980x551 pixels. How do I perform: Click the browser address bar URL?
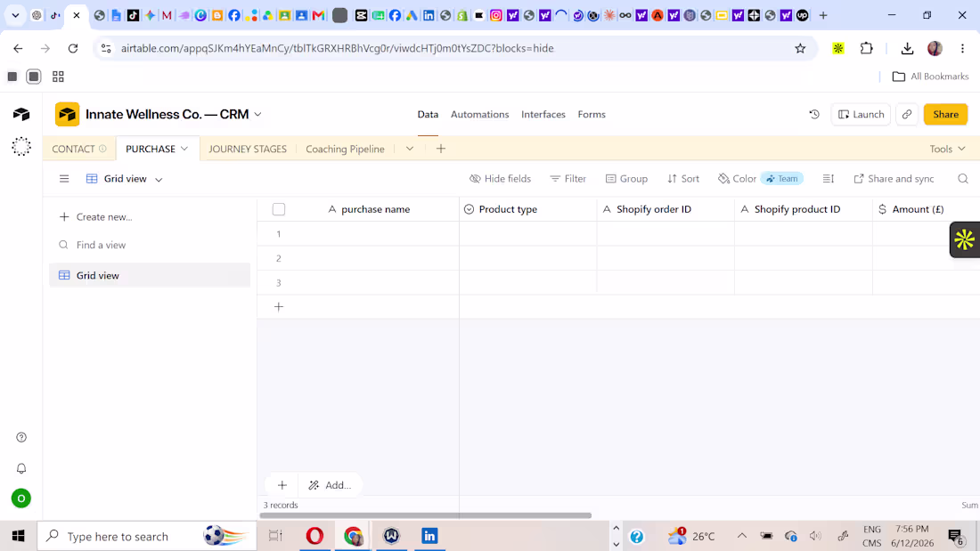point(338,48)
